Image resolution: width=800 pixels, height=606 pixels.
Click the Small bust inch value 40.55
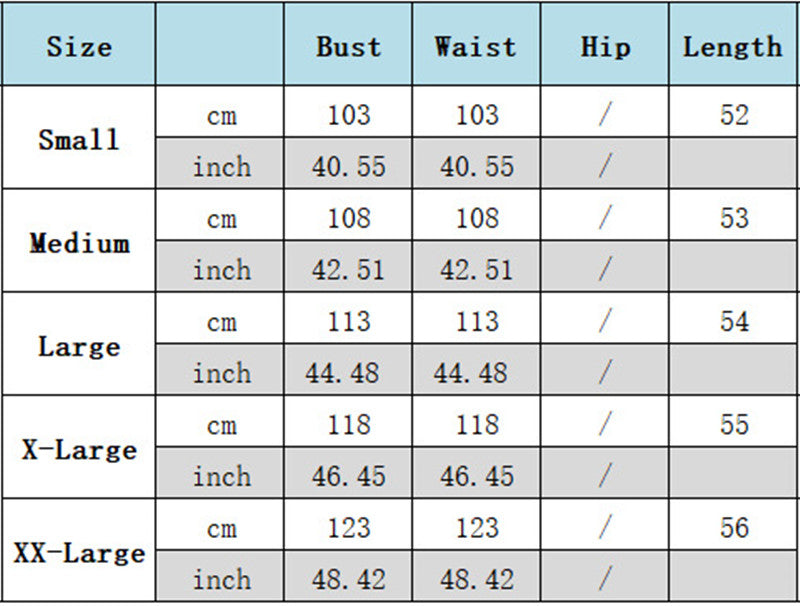(x=348, y=166)
